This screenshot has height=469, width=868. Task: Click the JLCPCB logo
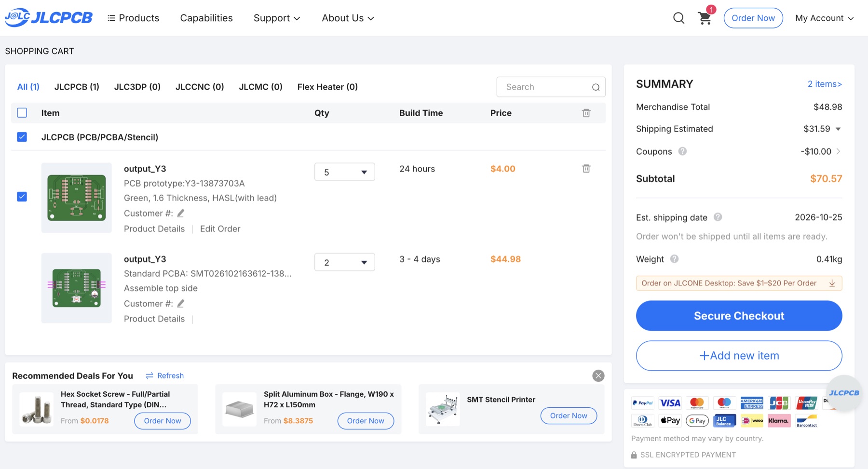tap(49, 18)
